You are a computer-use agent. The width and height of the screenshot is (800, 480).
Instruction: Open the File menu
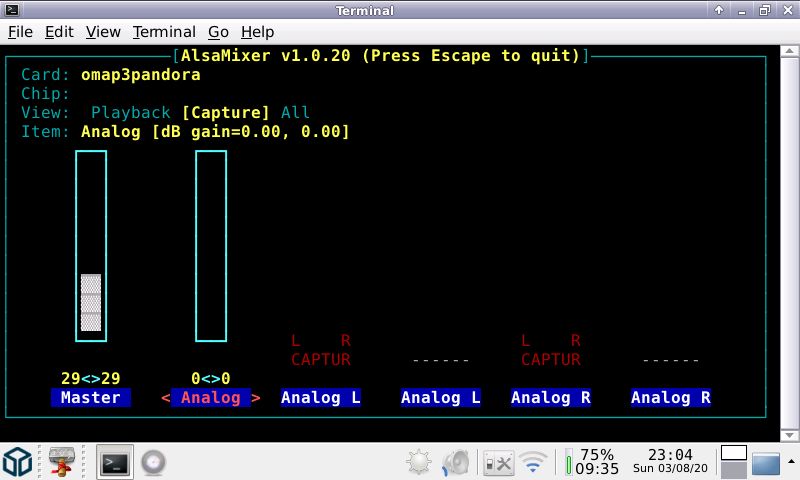(21, 32)
